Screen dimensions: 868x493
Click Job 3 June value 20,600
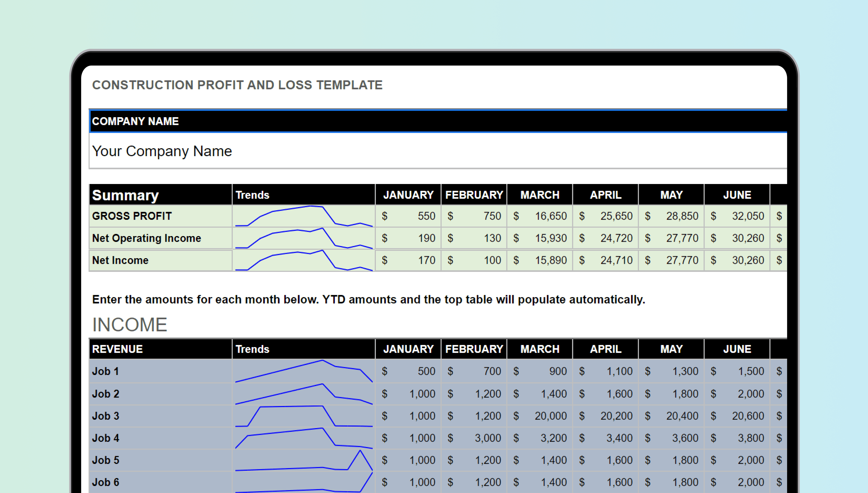(737, 416)
